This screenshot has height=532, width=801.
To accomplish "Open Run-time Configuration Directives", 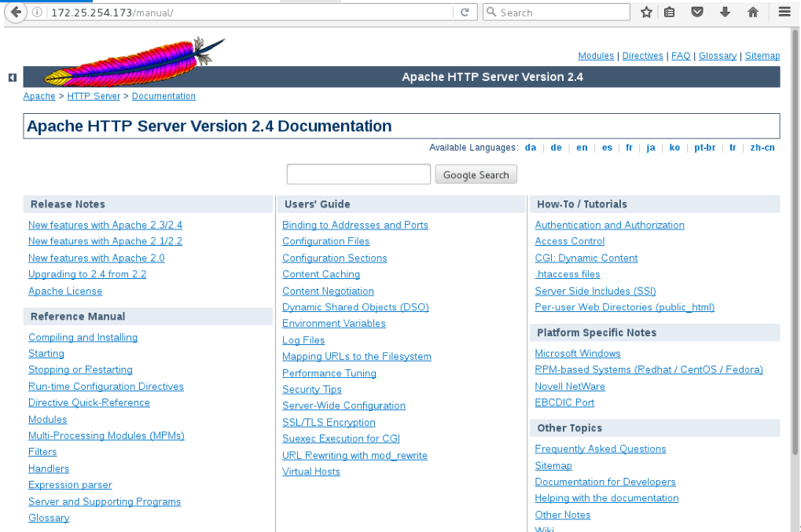I will (x=106, y=387).
